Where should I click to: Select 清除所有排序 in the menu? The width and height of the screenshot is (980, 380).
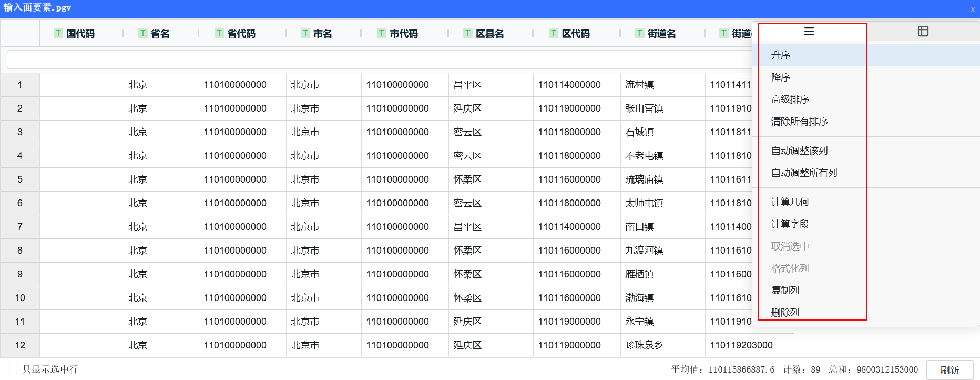point(799,122)
